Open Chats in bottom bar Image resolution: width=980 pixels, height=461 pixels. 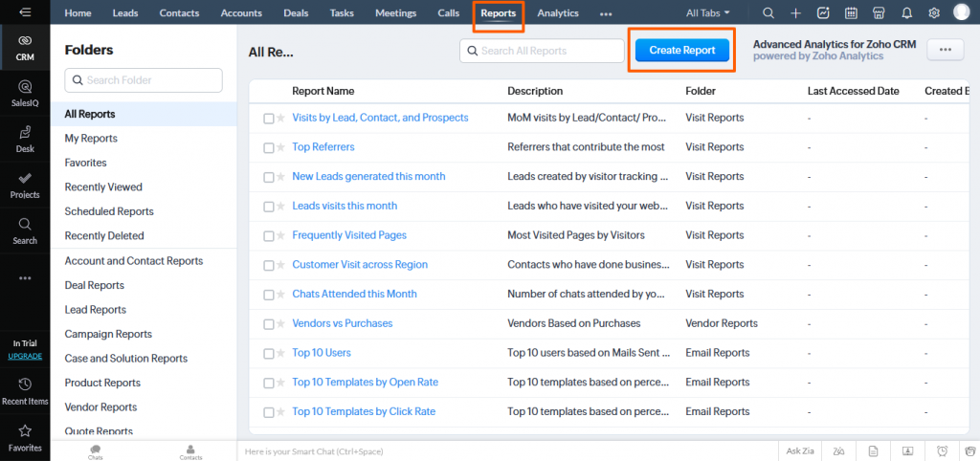pos(96,451)
